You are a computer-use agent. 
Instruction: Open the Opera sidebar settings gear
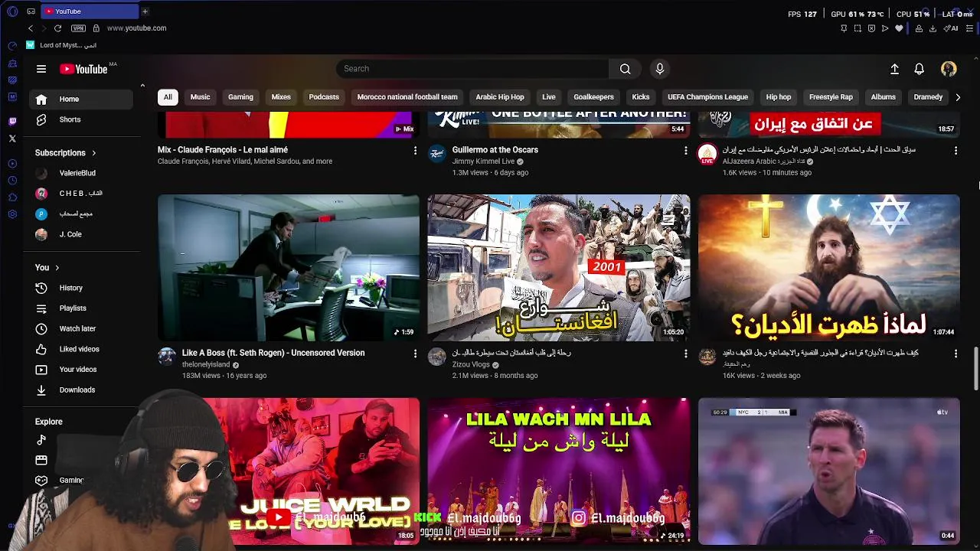(12, 214)
